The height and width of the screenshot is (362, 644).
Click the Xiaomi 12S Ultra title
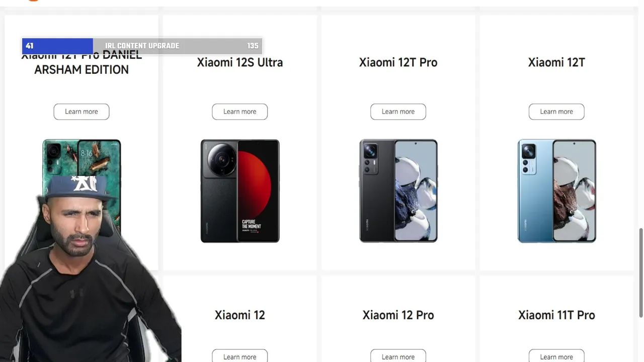tap(240, 62)
